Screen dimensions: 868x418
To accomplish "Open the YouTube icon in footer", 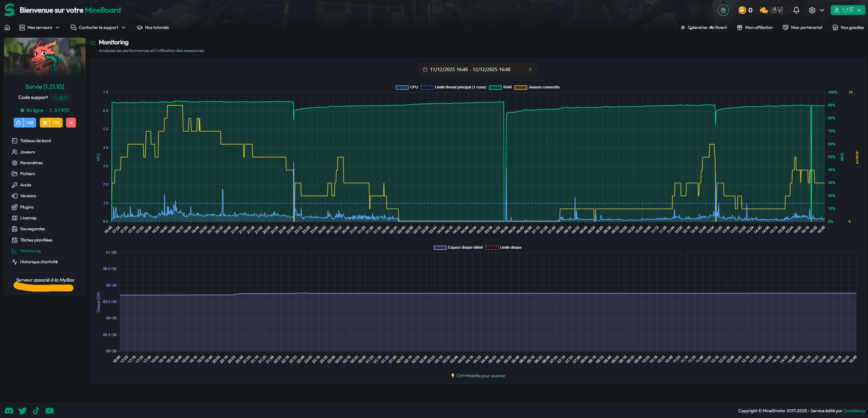I will point(49,411).
